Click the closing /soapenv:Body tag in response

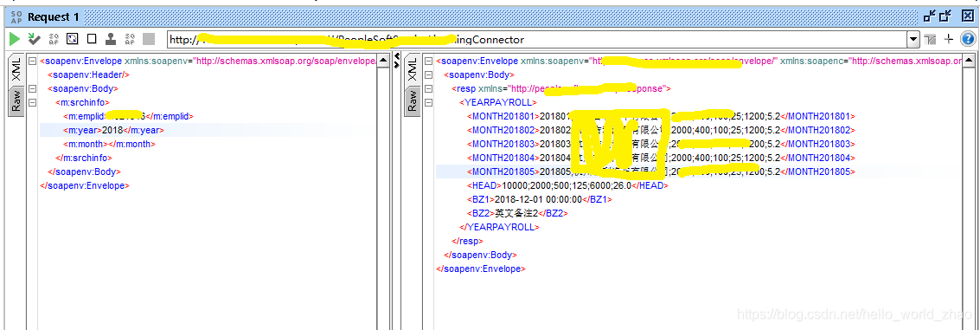[480, 255]
